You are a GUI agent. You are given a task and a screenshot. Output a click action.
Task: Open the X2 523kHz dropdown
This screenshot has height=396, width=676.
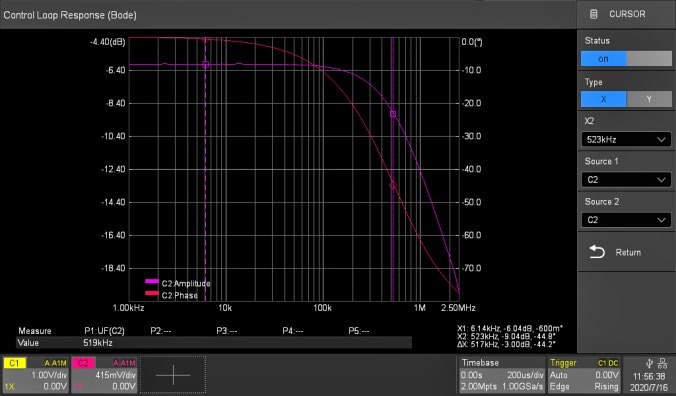click(626, 140)
